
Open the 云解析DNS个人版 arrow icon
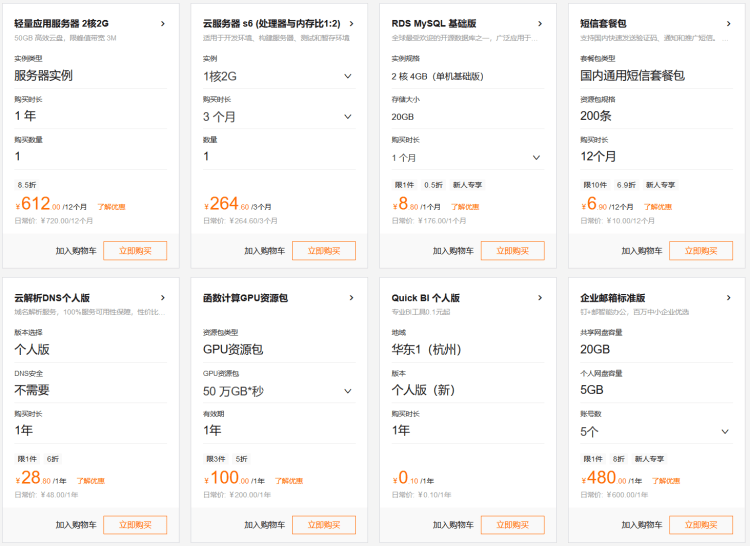click(x=162, y=297)
